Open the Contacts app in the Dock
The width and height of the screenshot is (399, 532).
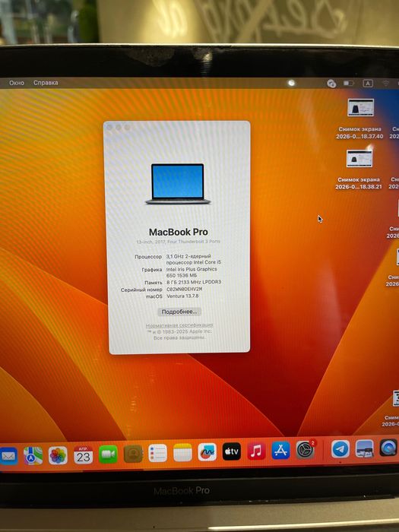click(x=133, y=454)
